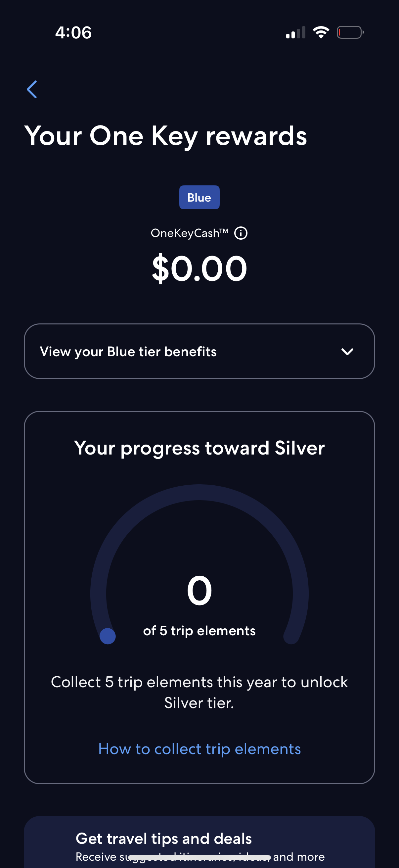
Task: Tap the home indicator bar at bottom
Action: tap(199, 857)
